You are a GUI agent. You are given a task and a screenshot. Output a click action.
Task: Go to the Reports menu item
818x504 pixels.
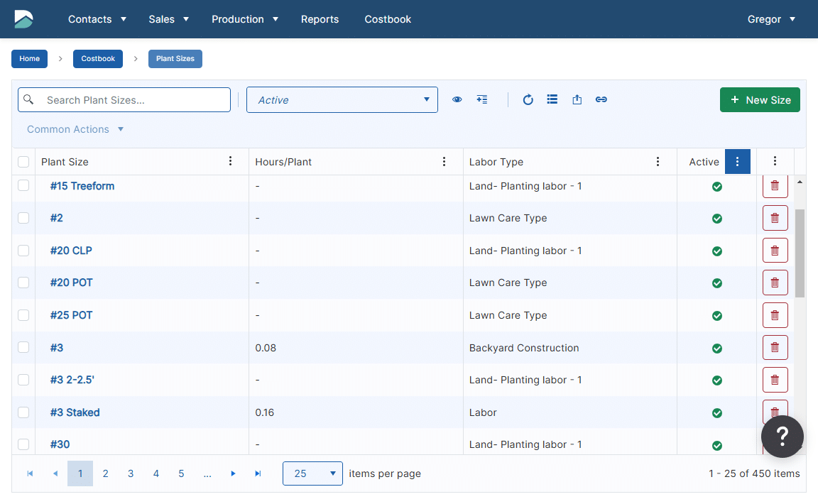click(320, 19)
